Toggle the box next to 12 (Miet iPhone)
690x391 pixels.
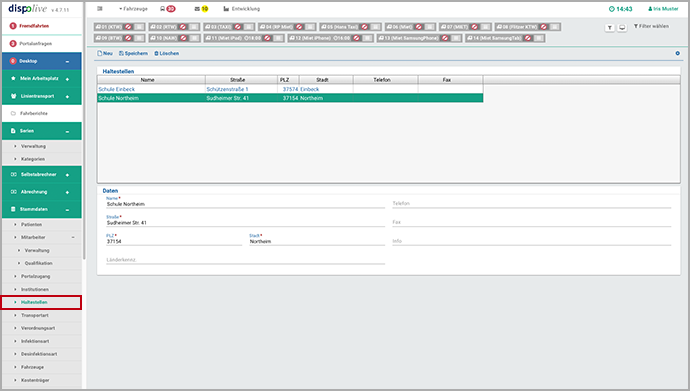[x=367, y=38]
